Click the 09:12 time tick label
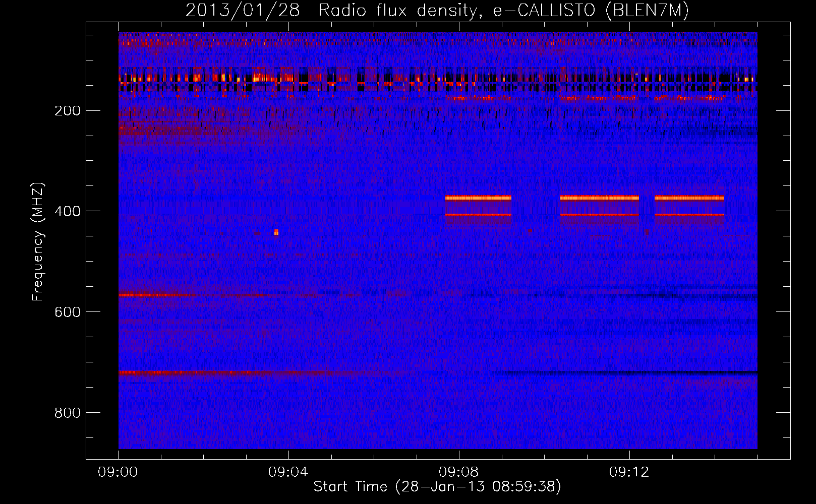This screenshot has height=504, width=816. (x=629, y=472)
